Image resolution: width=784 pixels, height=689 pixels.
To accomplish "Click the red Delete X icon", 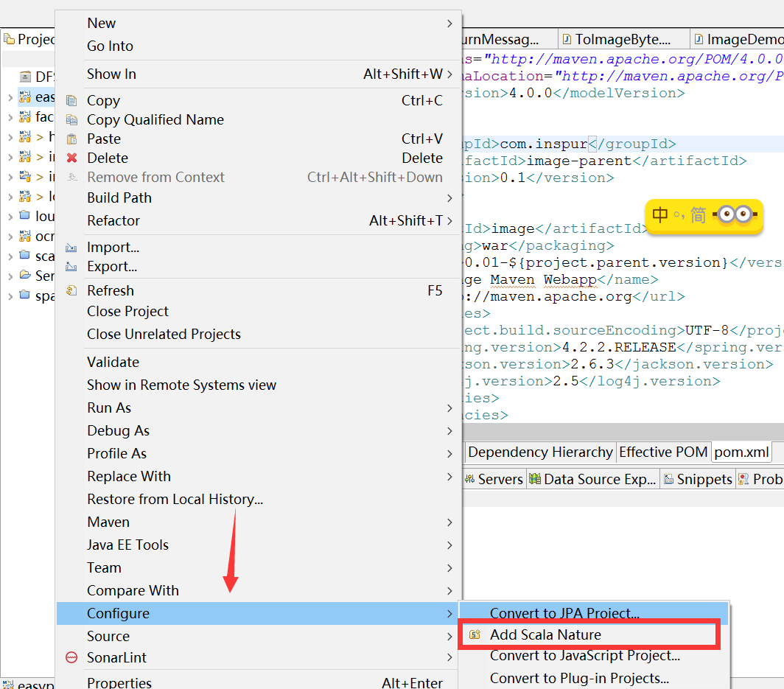I will click(x=72, y=158).
